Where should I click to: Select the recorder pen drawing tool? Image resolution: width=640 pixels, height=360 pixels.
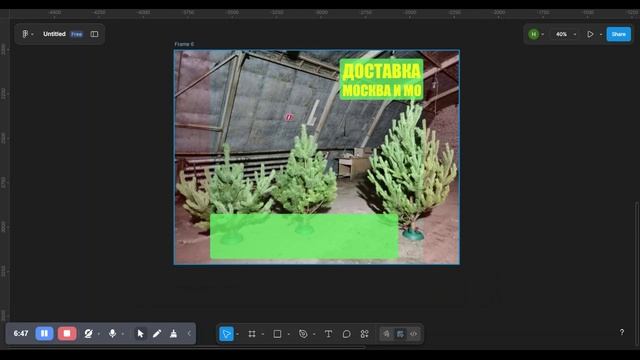(157, 333)
